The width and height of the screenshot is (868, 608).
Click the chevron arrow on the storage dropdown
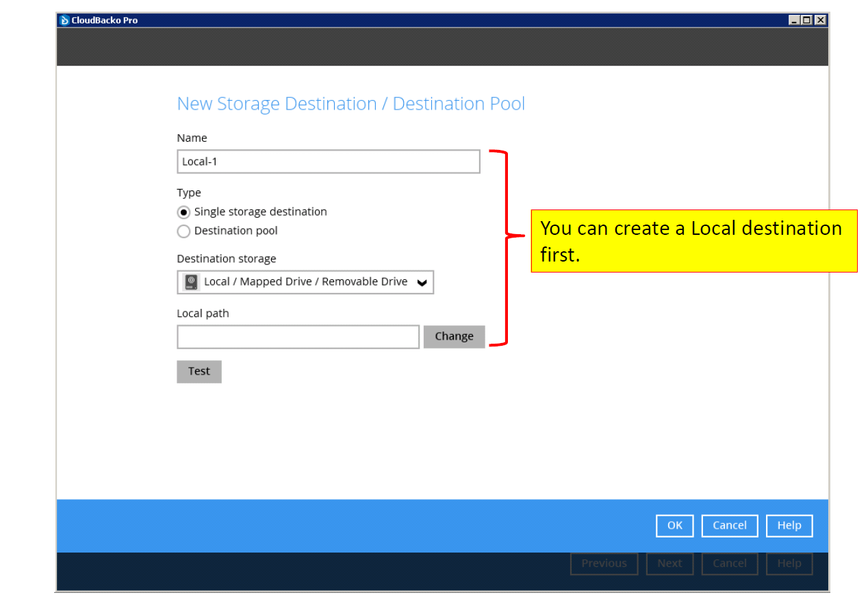(422, 281)
